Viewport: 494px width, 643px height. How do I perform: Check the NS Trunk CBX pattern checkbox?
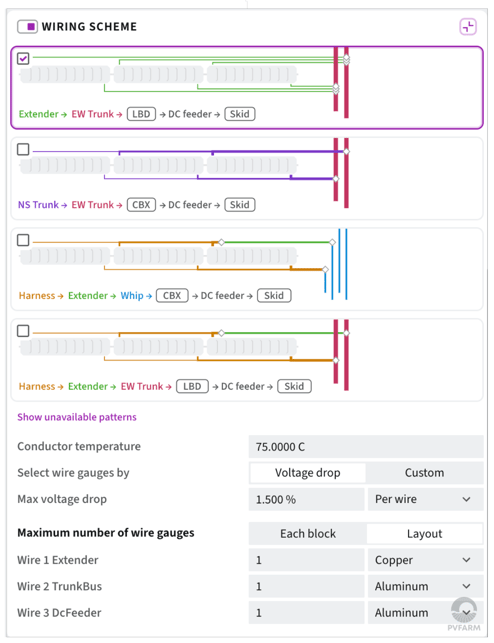(x=23, y=149)
